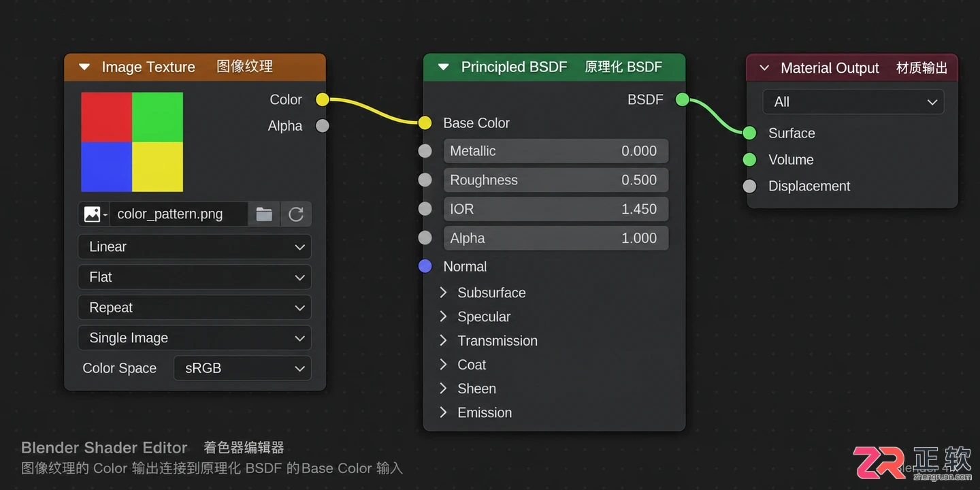The height and width of the screenshot is (490, 980).
Task: Click the Principled BSDF node title
Action: [x=514, y=67]
